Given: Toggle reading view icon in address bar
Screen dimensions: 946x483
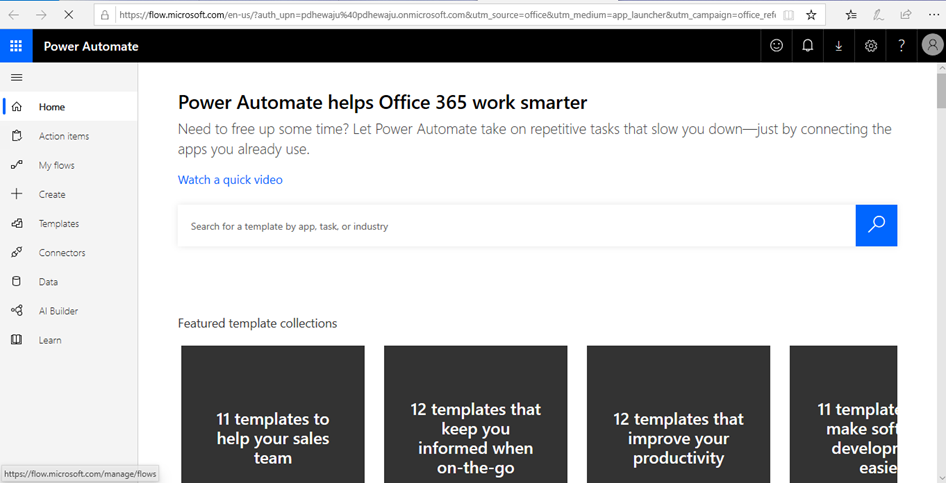Looking at the screenshot, I should click(x=788, y=15).
